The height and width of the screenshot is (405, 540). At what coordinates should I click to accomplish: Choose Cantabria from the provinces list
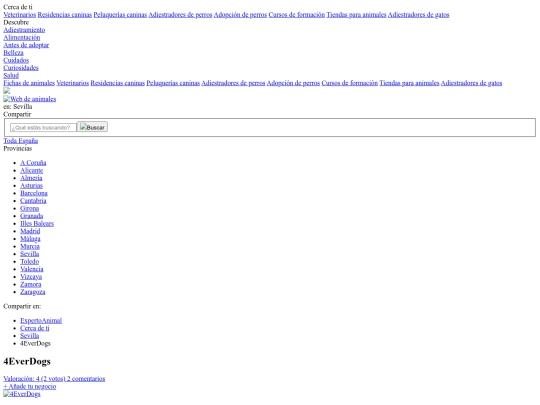click(33, 201)
